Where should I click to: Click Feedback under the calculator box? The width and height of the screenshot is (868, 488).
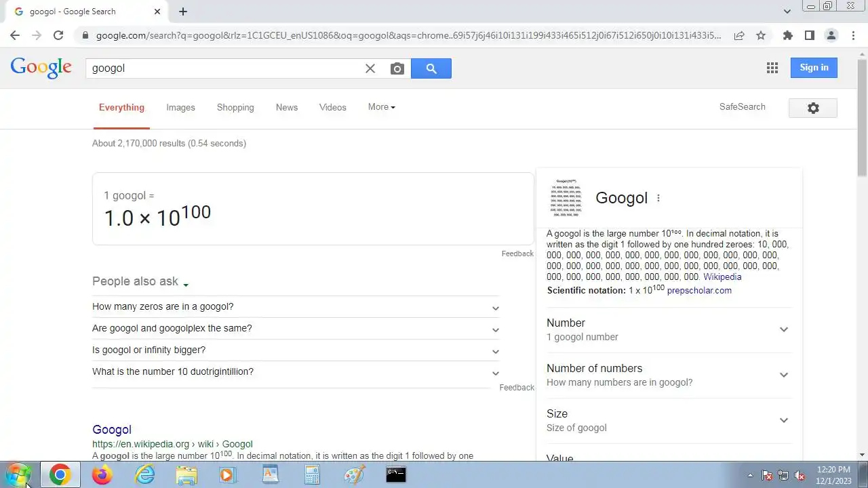point(517,253)
